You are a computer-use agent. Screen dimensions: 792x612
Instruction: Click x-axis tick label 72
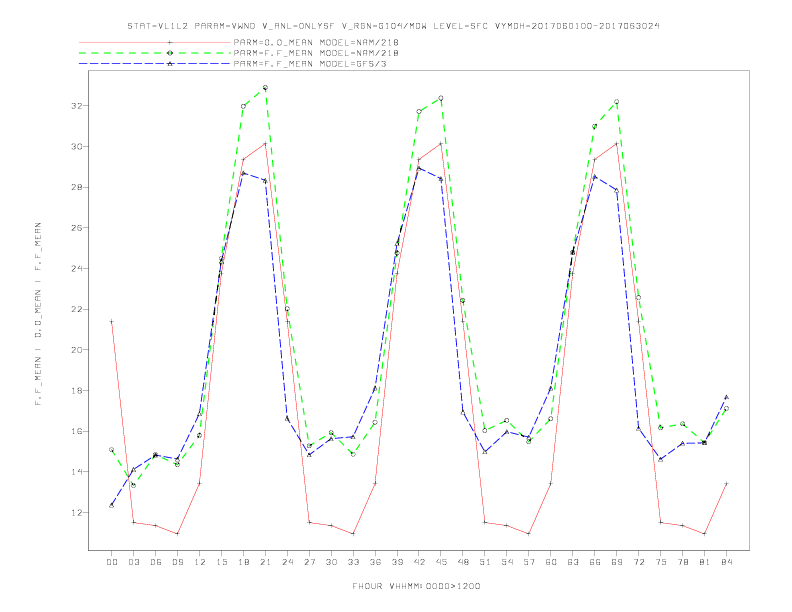[639, 562]
